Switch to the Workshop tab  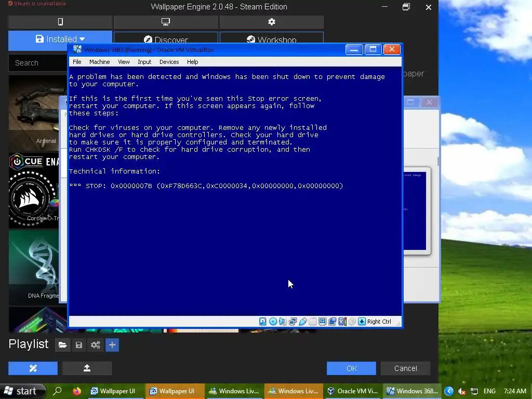pyautogui.click(x=271, y=38)
